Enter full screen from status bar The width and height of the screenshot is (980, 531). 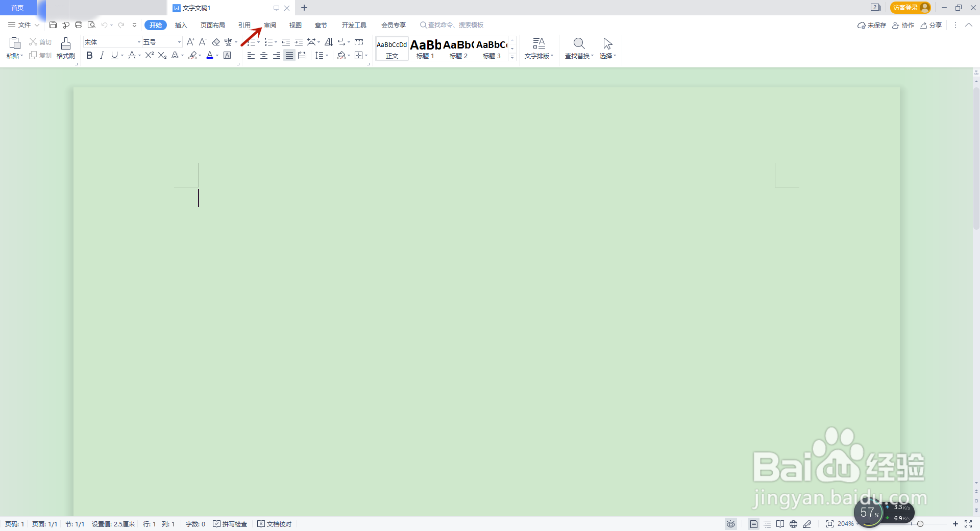click(968, 524)
